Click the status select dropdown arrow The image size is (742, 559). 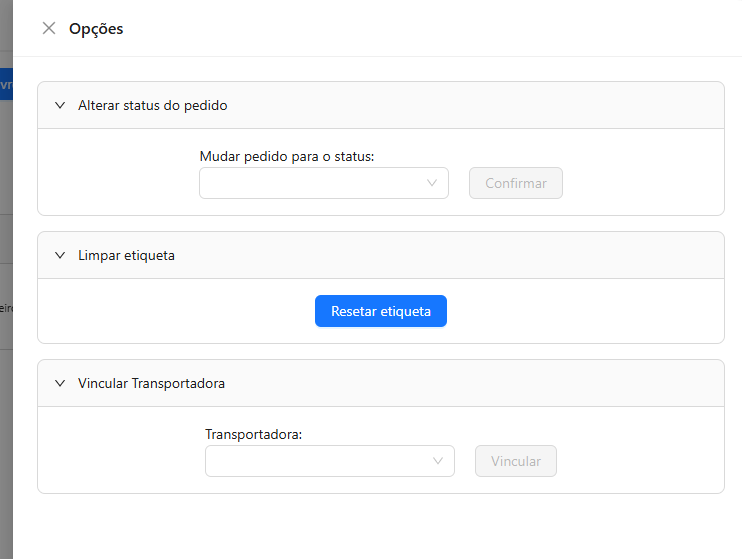(x=432, y=183)
